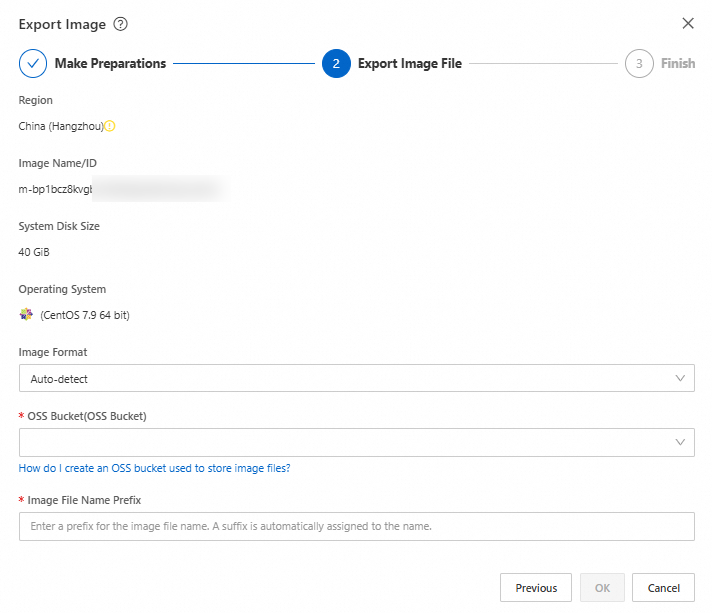712x613 pixels.
Task: Select the Export Image File step label
Action: [410, 63]
